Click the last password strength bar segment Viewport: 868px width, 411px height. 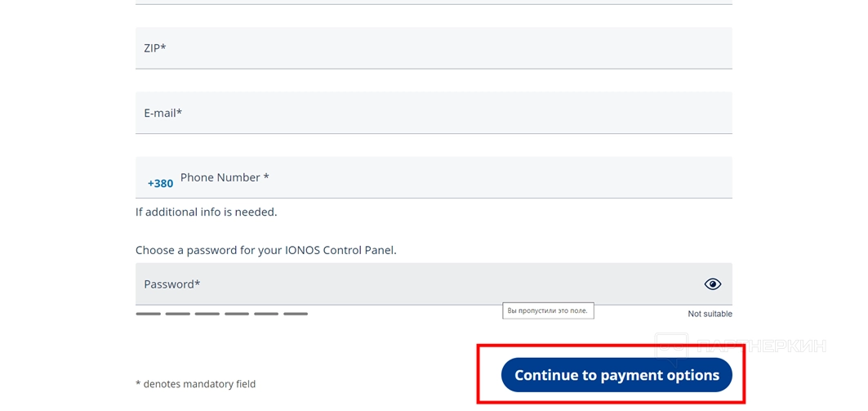click(x=296, y=314)
